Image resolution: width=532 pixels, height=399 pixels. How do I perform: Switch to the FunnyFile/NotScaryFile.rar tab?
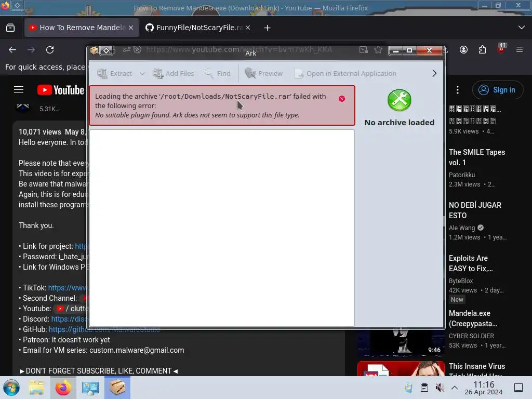[x=199, y=28]
